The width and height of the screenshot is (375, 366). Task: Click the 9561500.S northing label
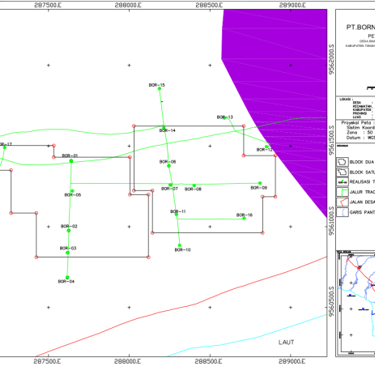coord(332,139)
